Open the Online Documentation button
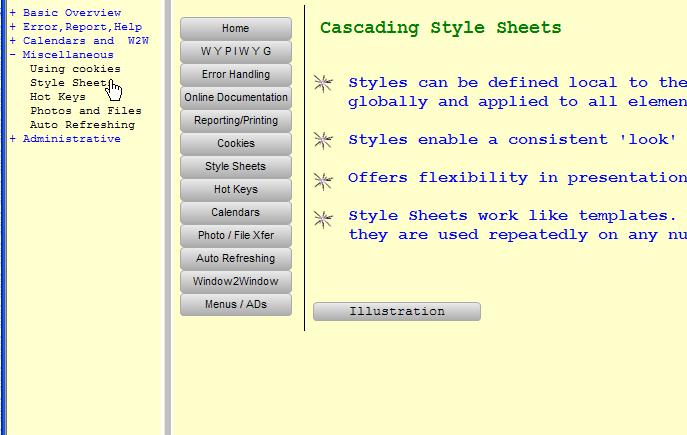The width and height of the screenshot is (687, 435). 236,97
